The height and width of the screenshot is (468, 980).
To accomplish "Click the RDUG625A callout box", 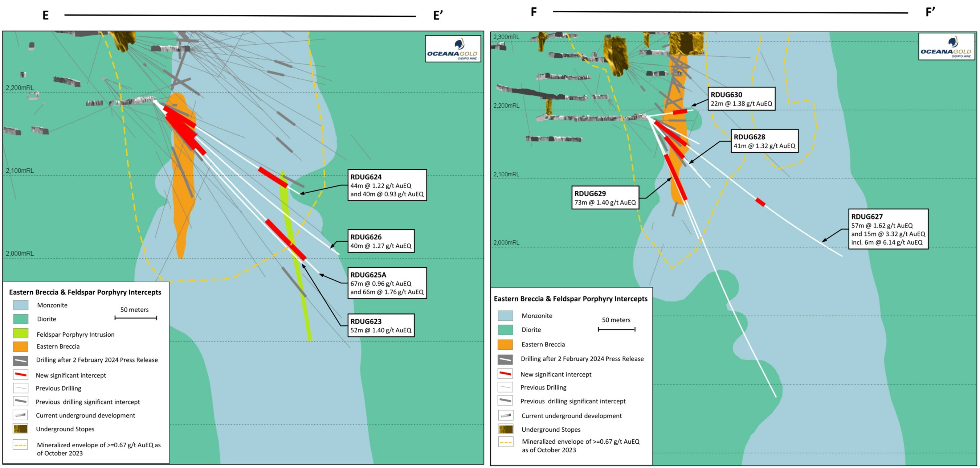I will click(x=387, y=283).
